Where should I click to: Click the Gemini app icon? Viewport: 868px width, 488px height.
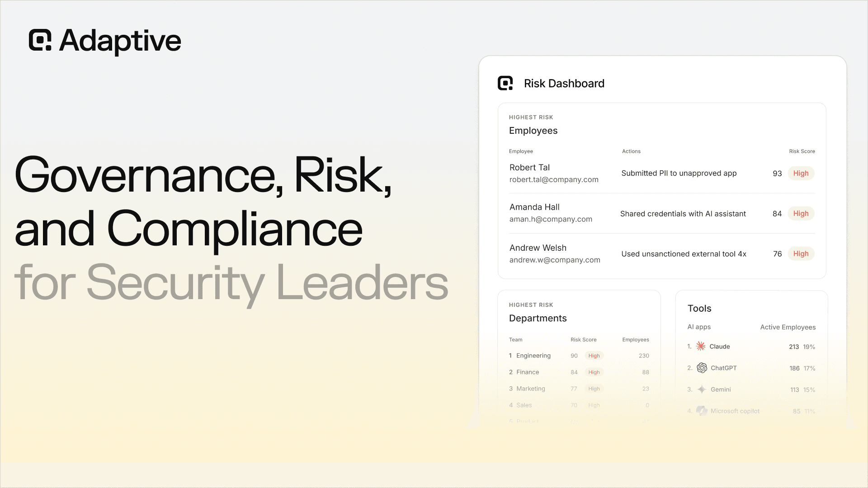click(702, 389)
